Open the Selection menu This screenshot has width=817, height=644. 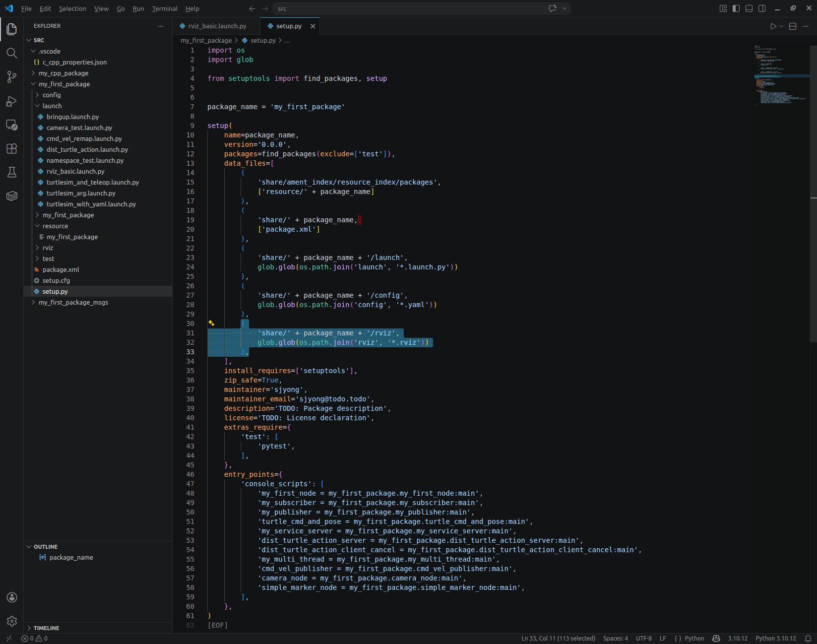pyautogui.click(x=72, y=8)
